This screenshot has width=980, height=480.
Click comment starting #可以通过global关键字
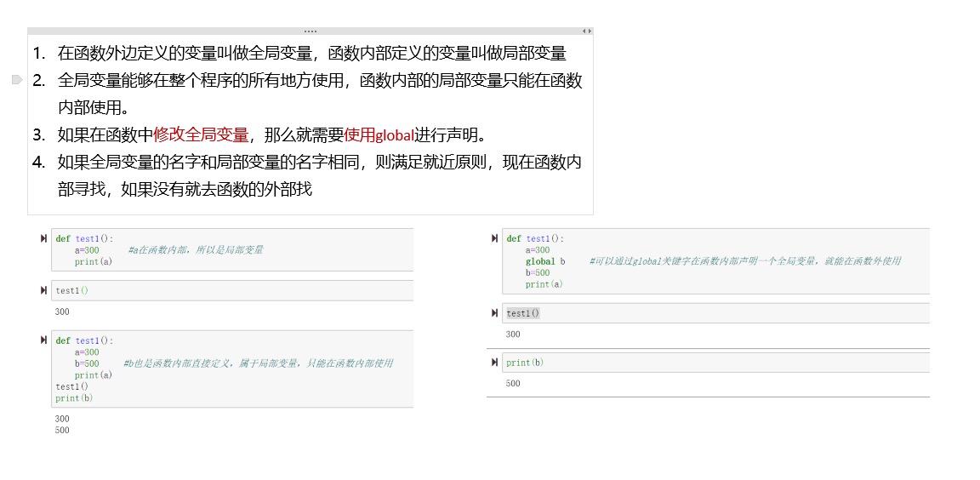pyautogui.click(x=745, y=261)
